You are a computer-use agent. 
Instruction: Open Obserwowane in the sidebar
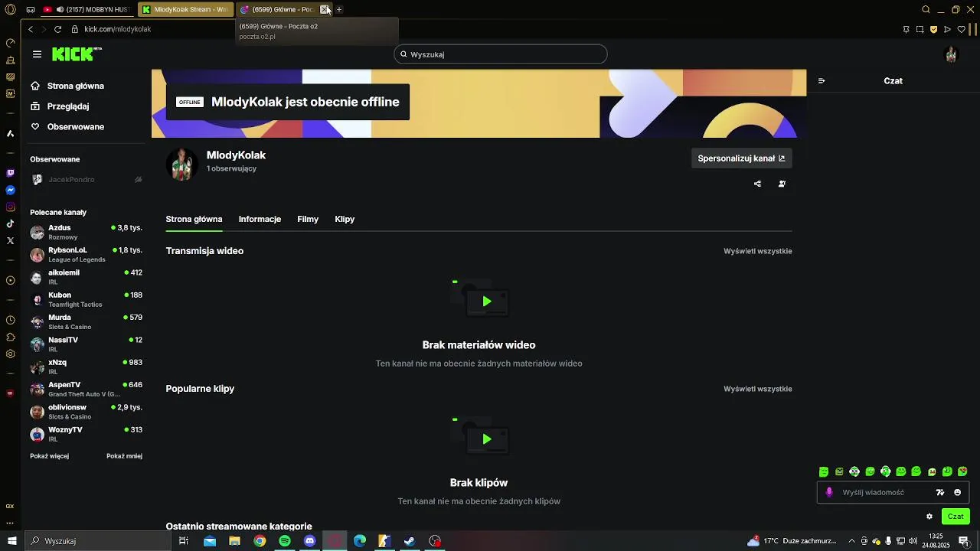pyautogui.click(x=67, y=127)
